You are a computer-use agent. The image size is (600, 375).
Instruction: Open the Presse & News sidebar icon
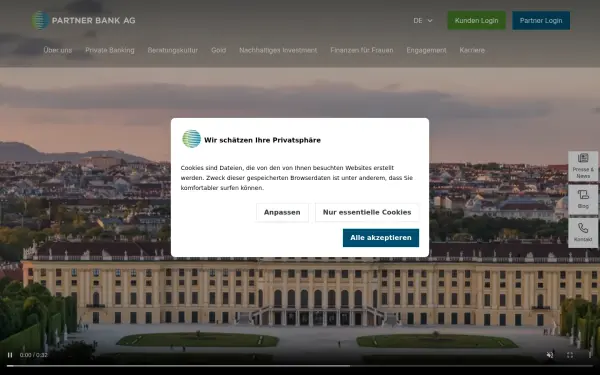point(583,166)
